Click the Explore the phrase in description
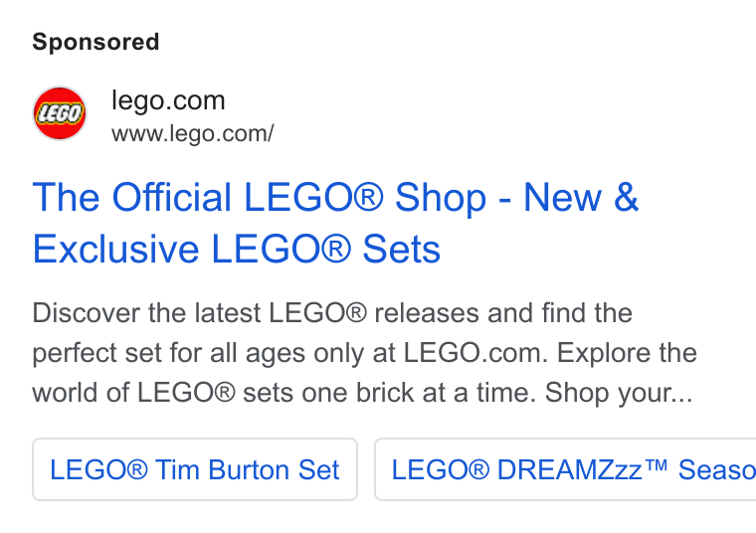Image resolution: width=756 pixels, height=533 pixels. [628, 353]
